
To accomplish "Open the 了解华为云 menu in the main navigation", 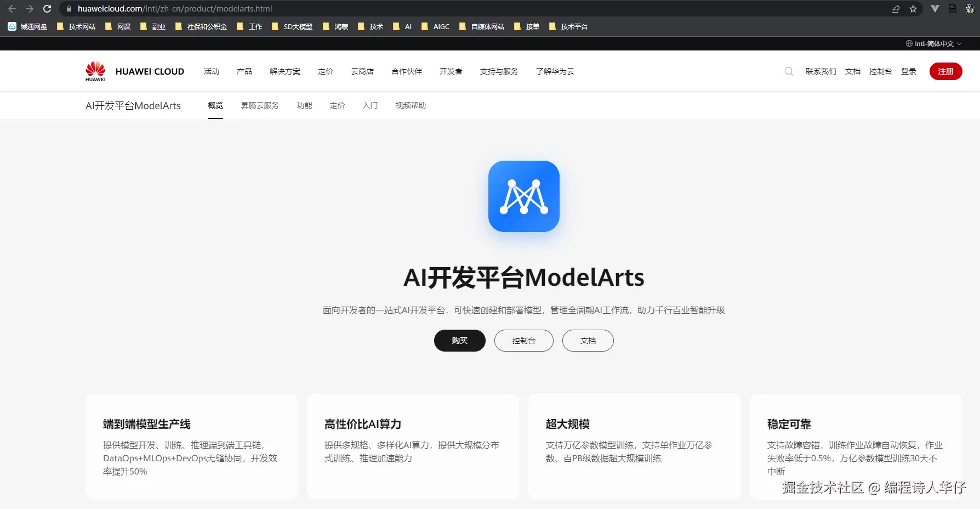I will click(x=555, y=71).
